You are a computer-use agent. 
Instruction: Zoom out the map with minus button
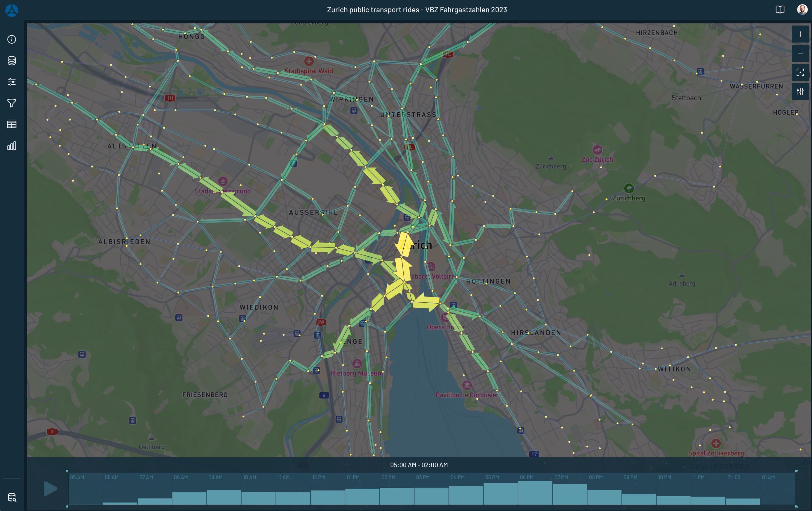point(800,53)
